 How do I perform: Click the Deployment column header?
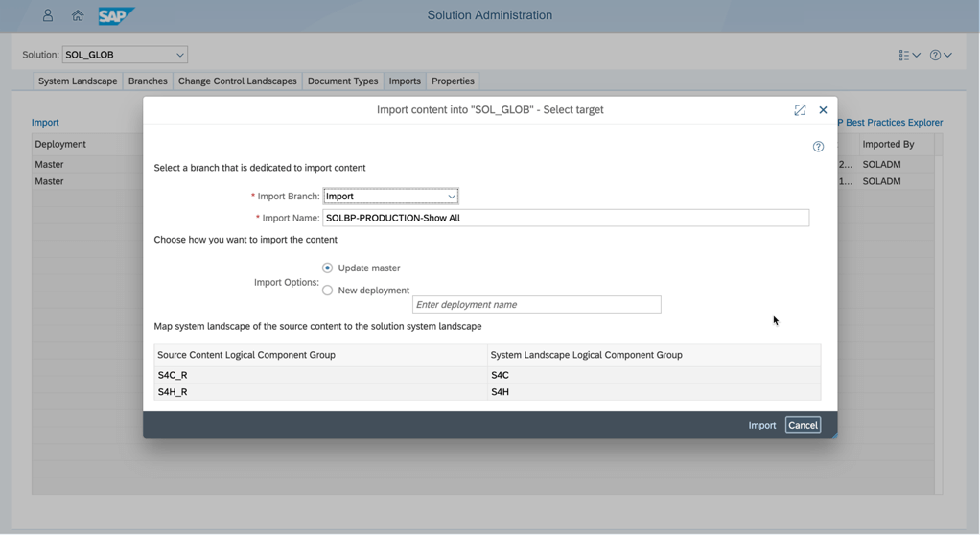click(x=60, y=144)
